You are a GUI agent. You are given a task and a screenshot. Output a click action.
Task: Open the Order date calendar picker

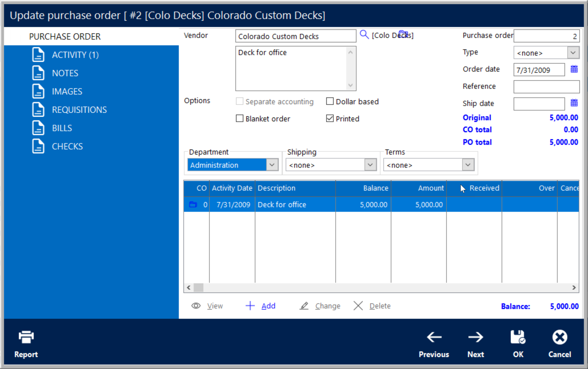point(574,69)
